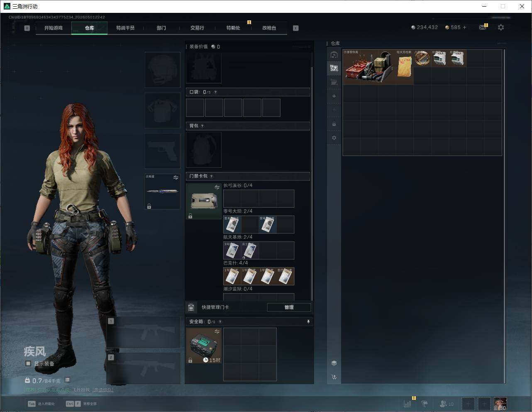Click the warehouse grid vertical scrollbar
This screenshot has height=412, width=532.
[x=504, y=216]
